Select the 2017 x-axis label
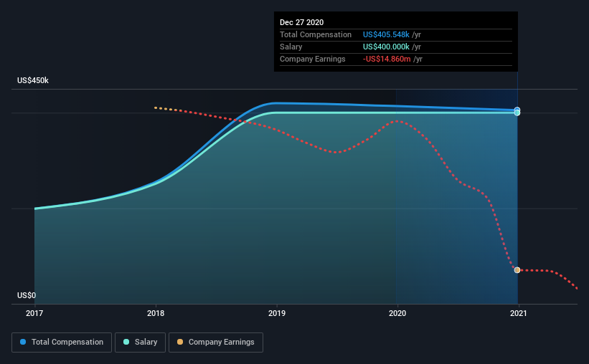Image resolution: width=589 pixels, height=364 pixels. [34, 313]
